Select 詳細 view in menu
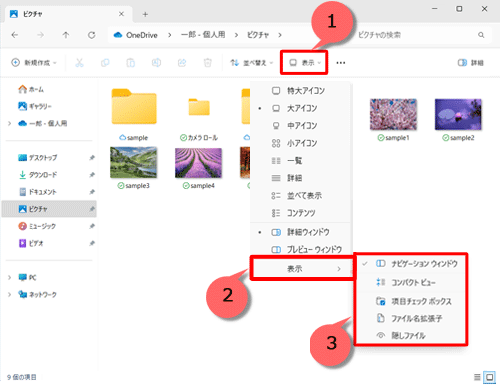 (x=301, y=178)
